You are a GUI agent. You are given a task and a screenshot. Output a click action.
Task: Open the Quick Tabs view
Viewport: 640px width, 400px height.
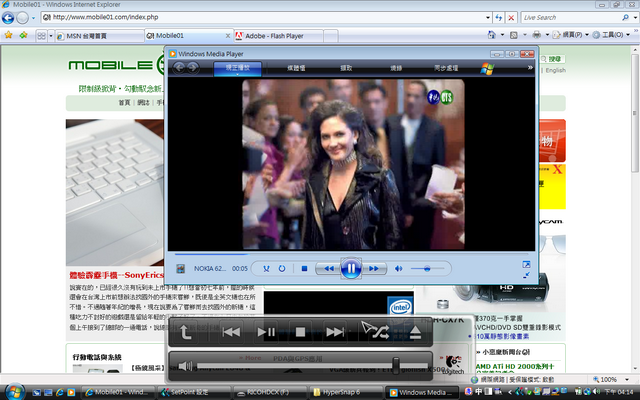(41, 36)
